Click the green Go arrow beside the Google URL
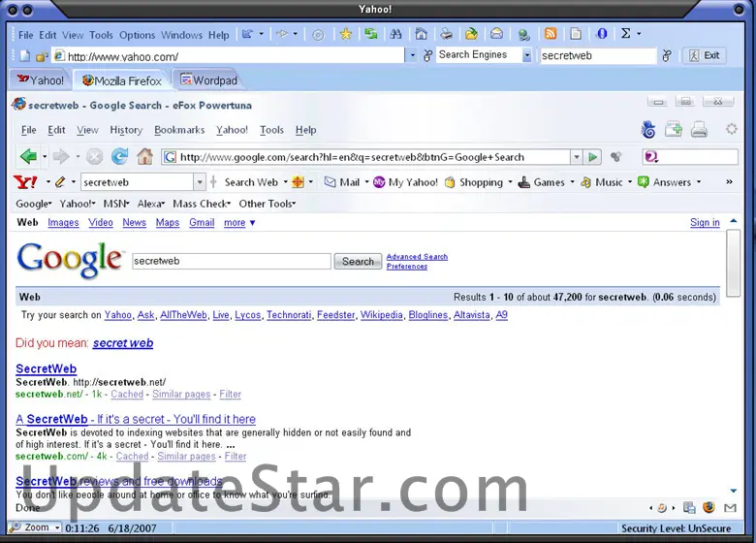Viewport: 756px width, 543px height. point(592,157)
